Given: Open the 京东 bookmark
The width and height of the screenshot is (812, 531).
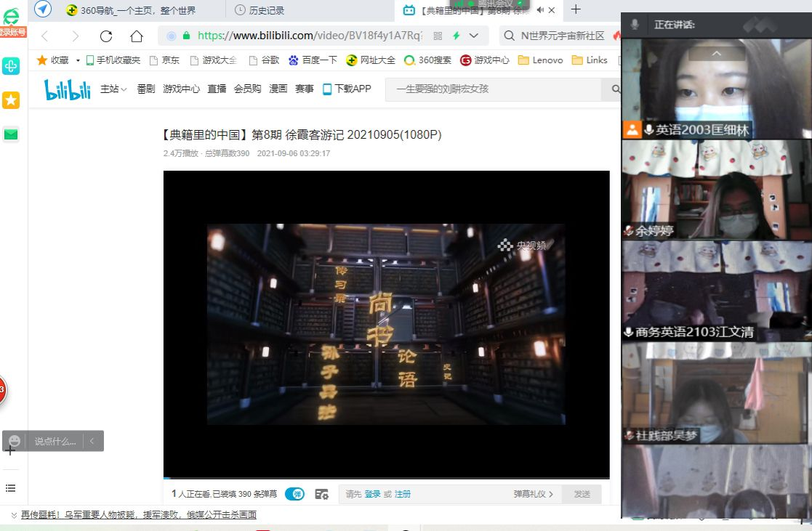Looking at the screenshot, I should (164, 60).
